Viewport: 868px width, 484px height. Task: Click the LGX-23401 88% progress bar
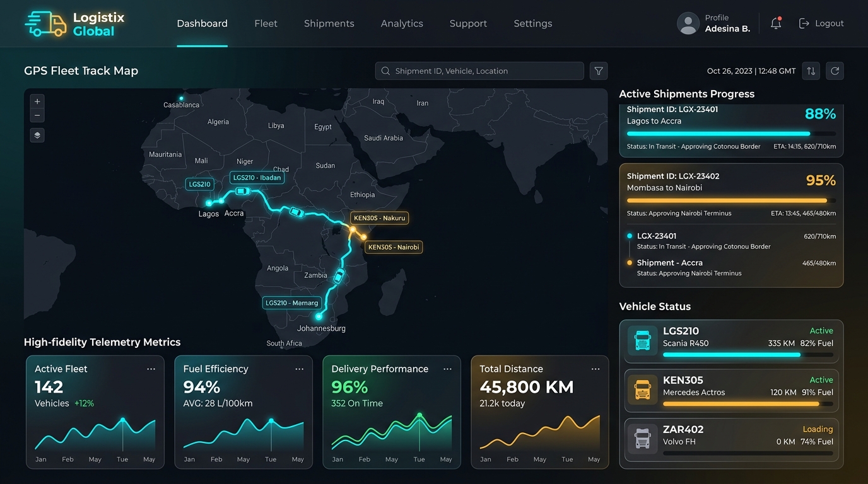731,134
